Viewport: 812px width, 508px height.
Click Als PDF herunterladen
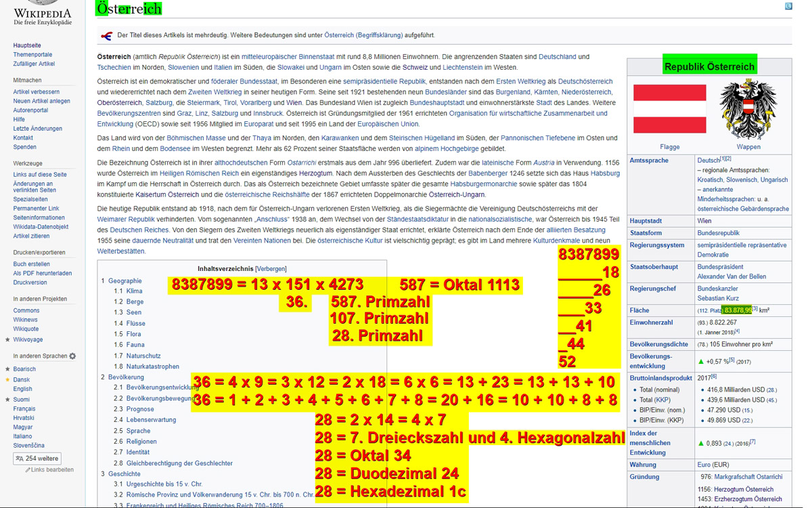click(x=43, y=274)
